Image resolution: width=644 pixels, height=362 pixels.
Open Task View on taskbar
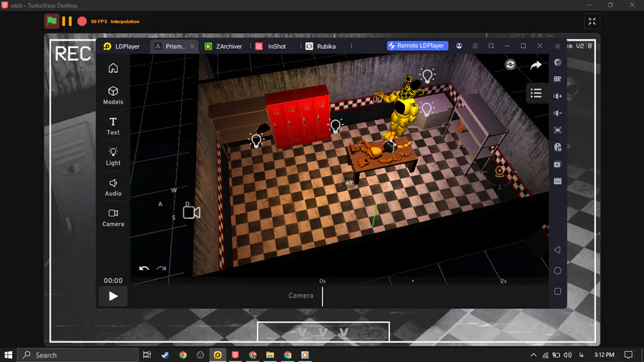click(147, 355)
